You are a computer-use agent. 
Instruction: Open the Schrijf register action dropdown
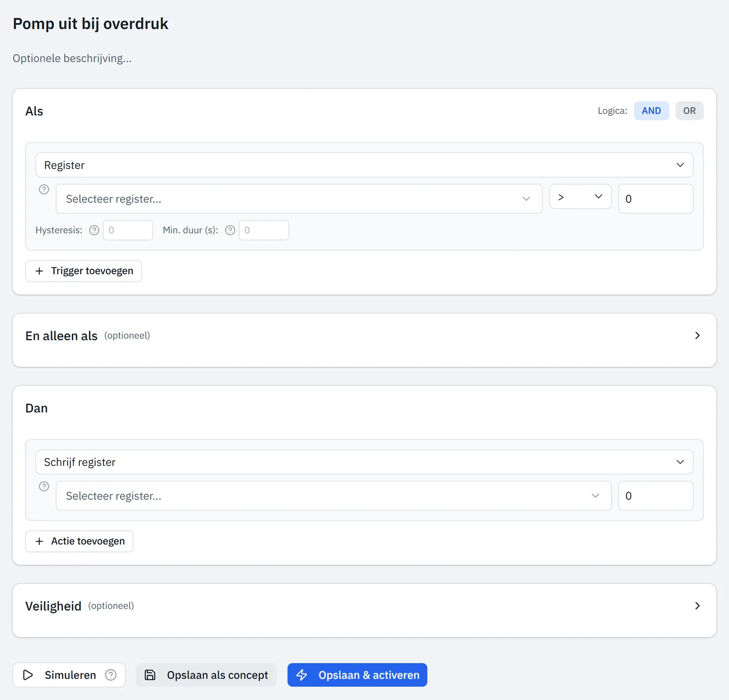364,462
